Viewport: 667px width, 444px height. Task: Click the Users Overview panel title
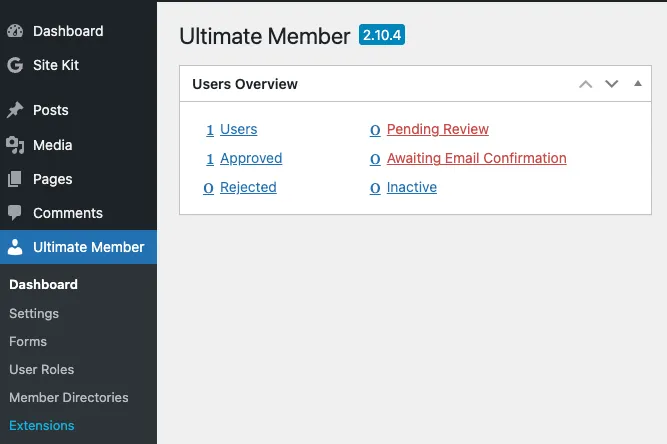(x=245, y=84)
